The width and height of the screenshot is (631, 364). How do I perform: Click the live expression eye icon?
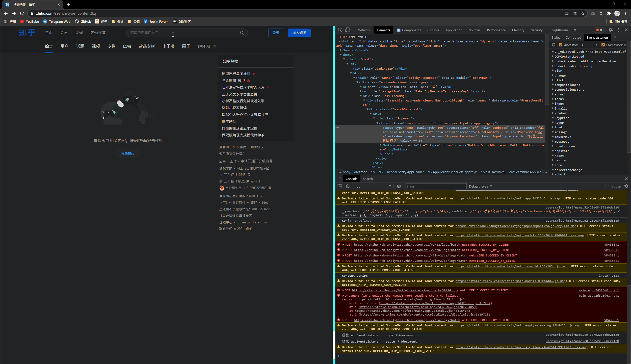399,186
